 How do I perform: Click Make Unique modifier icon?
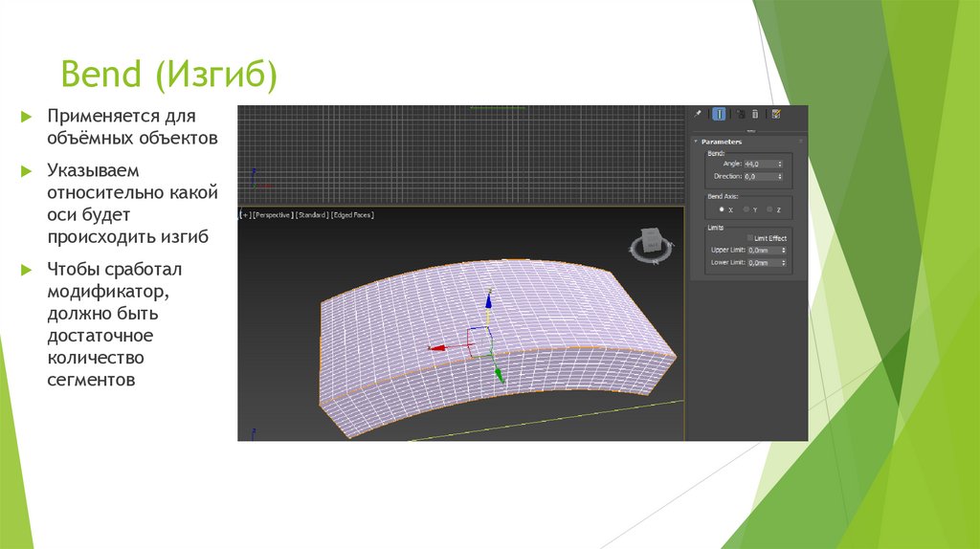(740, 114)
